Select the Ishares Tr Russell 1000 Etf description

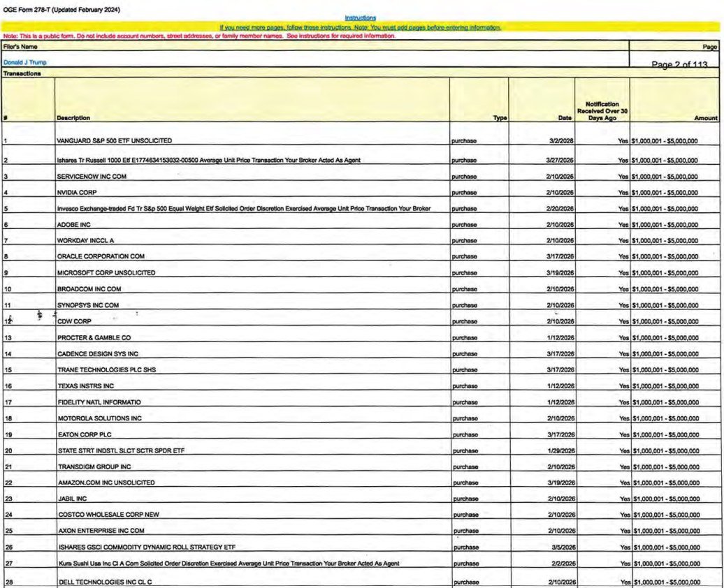[208, 160]
